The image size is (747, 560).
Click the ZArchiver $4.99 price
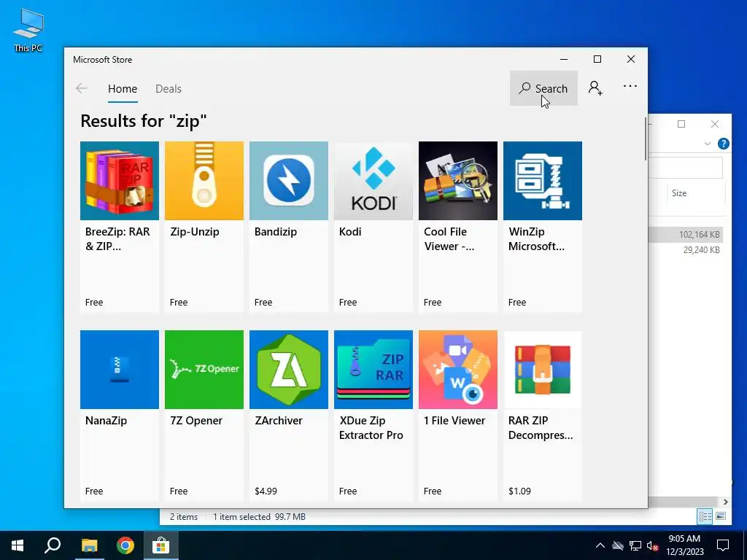[266, 491]
